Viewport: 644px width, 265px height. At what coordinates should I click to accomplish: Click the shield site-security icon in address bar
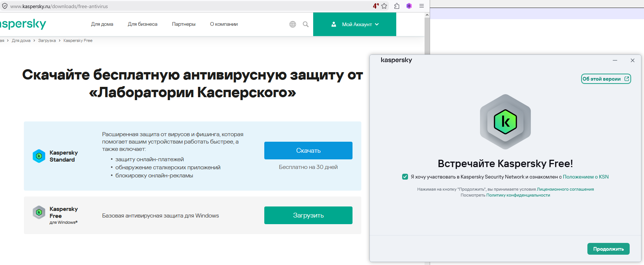click(5, 6)
